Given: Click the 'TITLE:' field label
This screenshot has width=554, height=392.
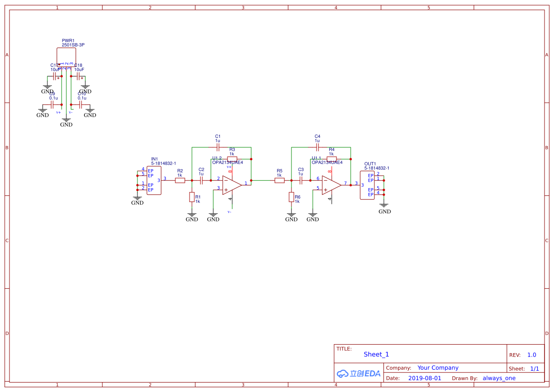Looking at the screenshot, I should pyautogui.click(x=344, y=348).
